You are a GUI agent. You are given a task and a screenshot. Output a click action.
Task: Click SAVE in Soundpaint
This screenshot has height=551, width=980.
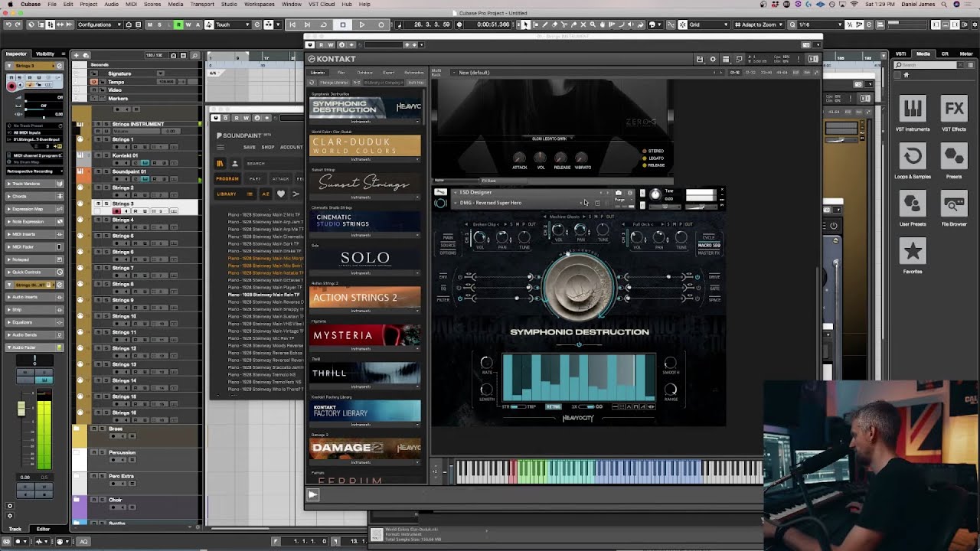pos(250,147)
